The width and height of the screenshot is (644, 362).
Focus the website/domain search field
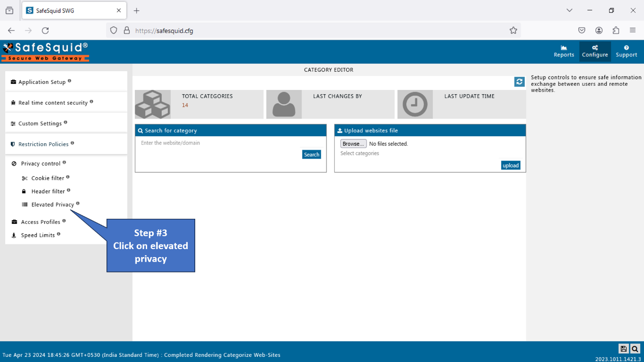(231, 143)
